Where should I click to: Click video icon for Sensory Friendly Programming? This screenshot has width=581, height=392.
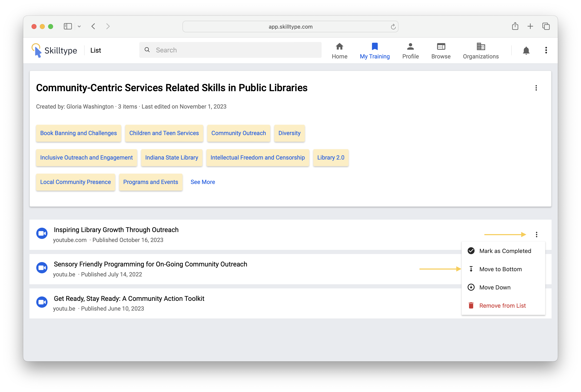coord(42,267)
